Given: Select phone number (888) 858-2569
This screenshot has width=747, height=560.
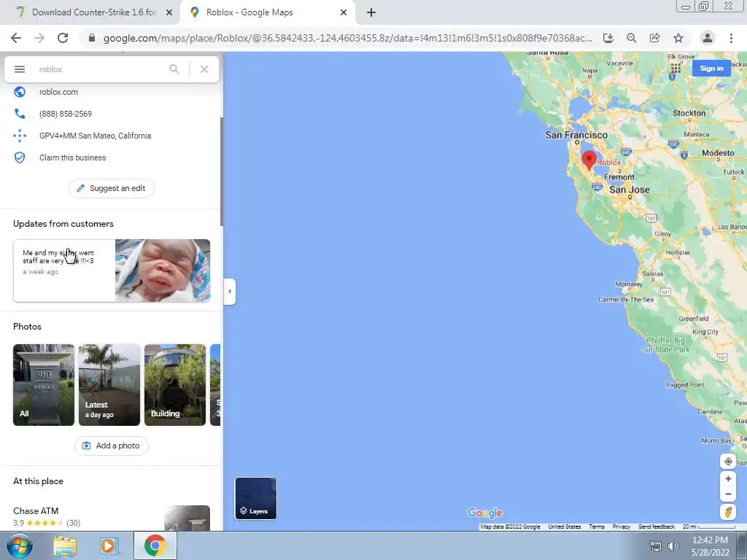Looking at the screenshot, I should click(x=66, y=114).
